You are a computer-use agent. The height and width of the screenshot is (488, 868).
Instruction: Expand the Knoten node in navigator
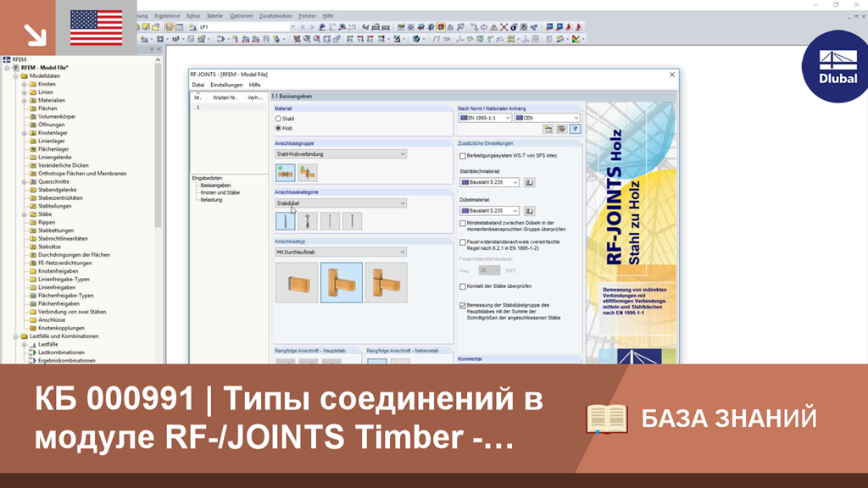[25, 84]
